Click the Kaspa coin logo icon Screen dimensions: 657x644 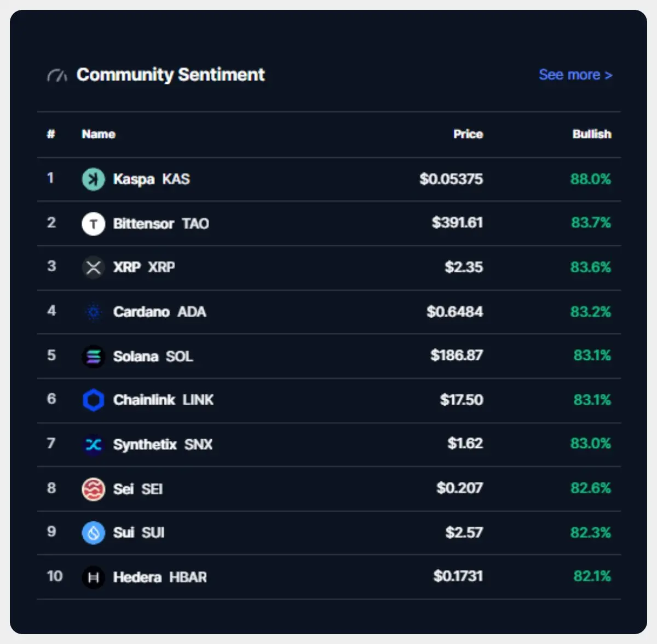(93, 179)
